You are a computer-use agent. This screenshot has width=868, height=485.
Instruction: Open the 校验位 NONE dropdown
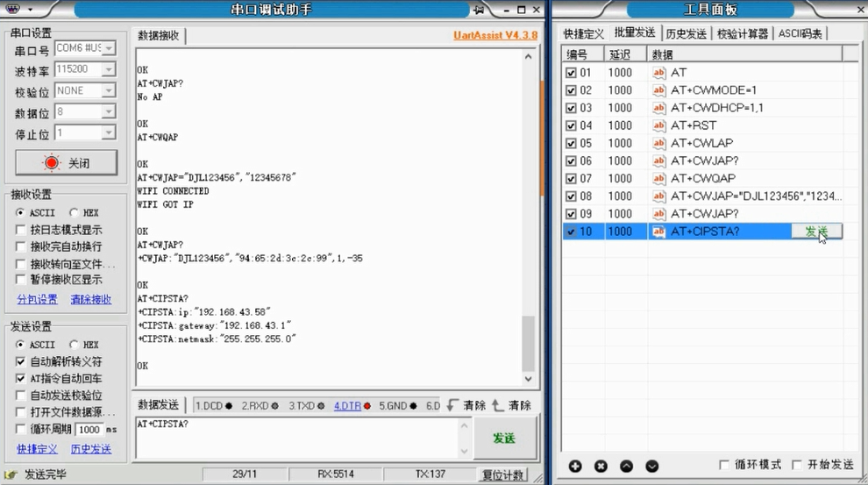(109, 90)
